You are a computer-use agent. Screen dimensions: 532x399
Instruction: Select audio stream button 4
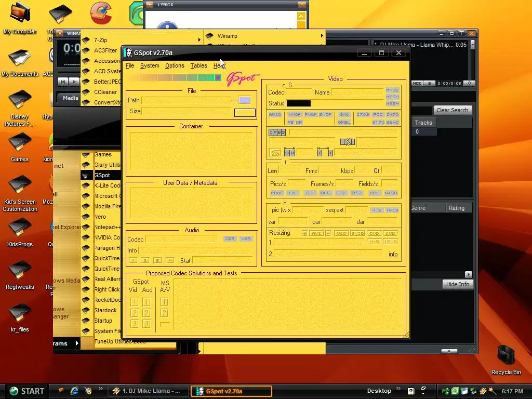pos(170,261)
